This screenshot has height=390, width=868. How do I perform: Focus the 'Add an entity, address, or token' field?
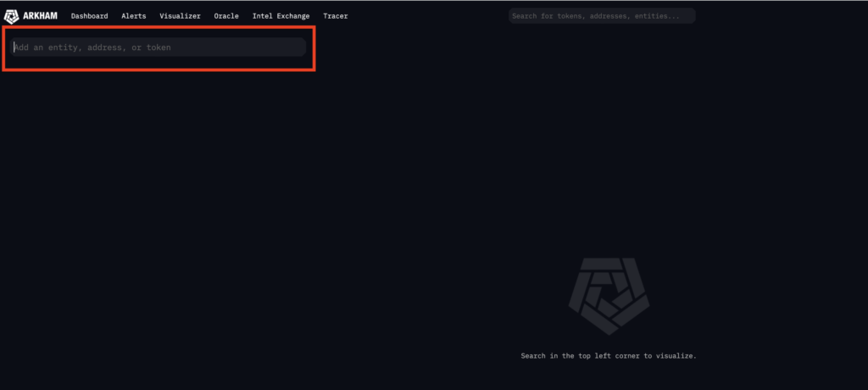[x=159, y=47]
